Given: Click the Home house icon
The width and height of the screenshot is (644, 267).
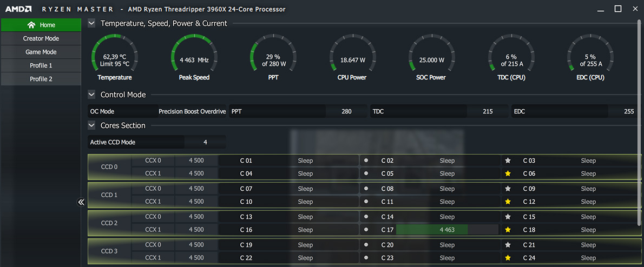Looking at the screenshot, I should [x=31, y=25].
